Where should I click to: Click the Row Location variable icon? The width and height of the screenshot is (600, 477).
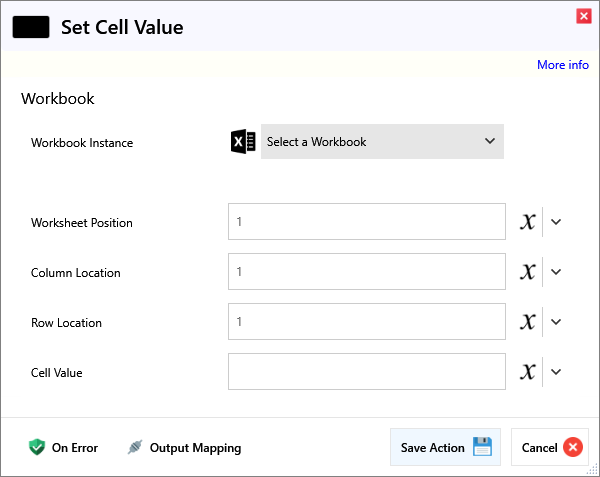[x=528, y=322]
